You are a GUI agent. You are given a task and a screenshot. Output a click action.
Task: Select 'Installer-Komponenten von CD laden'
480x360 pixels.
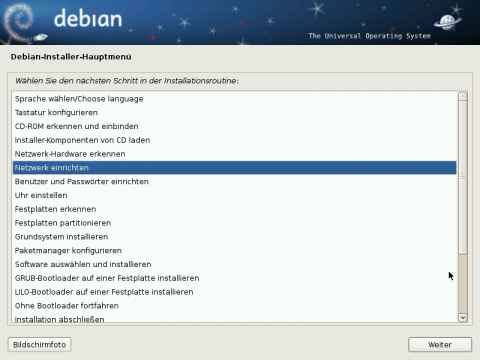[234, 140]
